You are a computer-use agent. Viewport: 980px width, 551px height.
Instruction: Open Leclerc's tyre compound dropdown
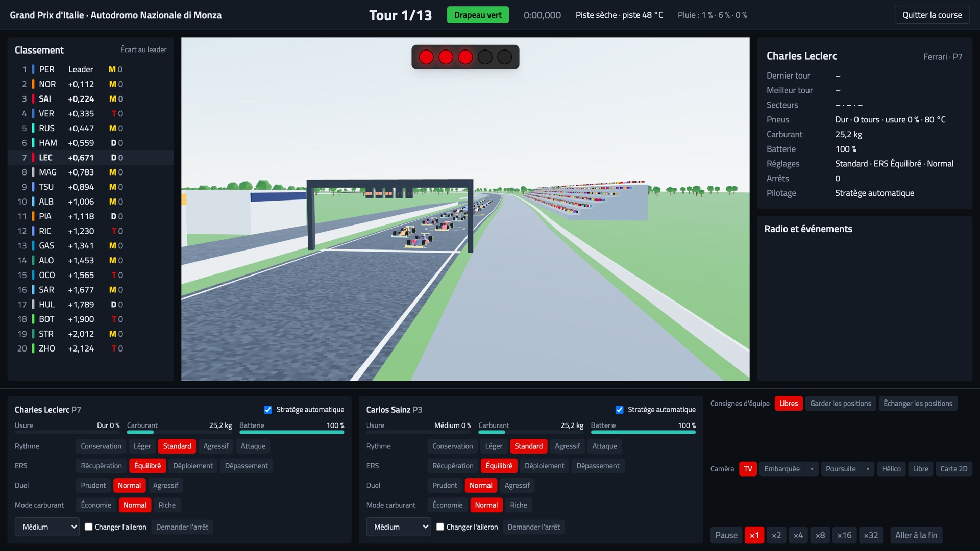47,527
